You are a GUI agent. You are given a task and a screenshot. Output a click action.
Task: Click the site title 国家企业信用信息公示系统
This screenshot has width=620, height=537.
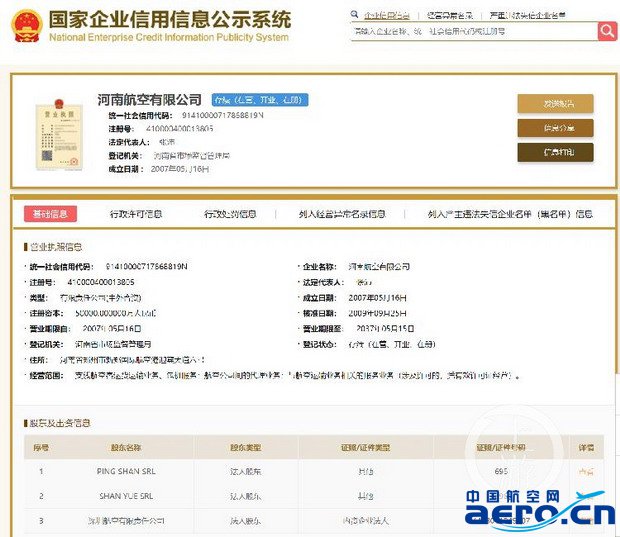[x=170, y=19]
